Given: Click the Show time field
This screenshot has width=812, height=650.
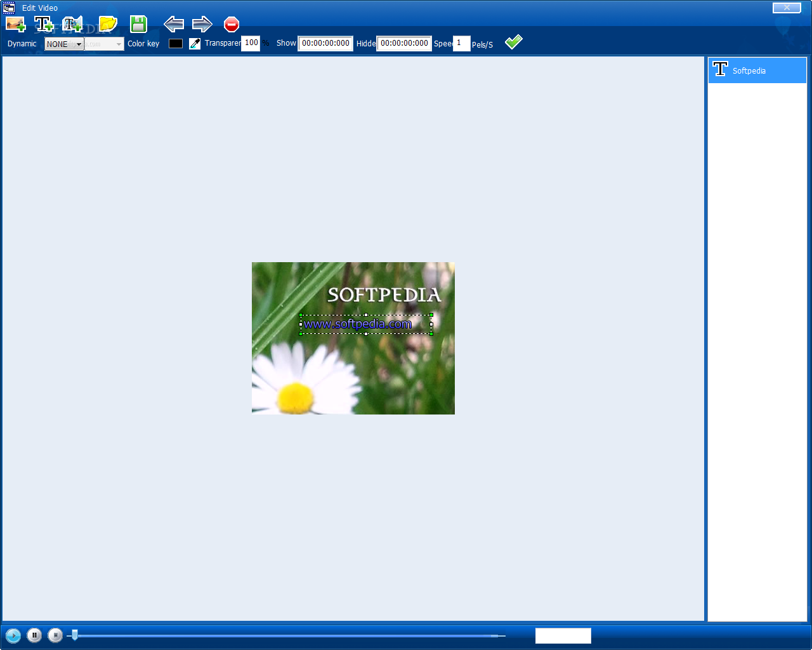Looking at the screenshot, I should [x=325, y=43].
